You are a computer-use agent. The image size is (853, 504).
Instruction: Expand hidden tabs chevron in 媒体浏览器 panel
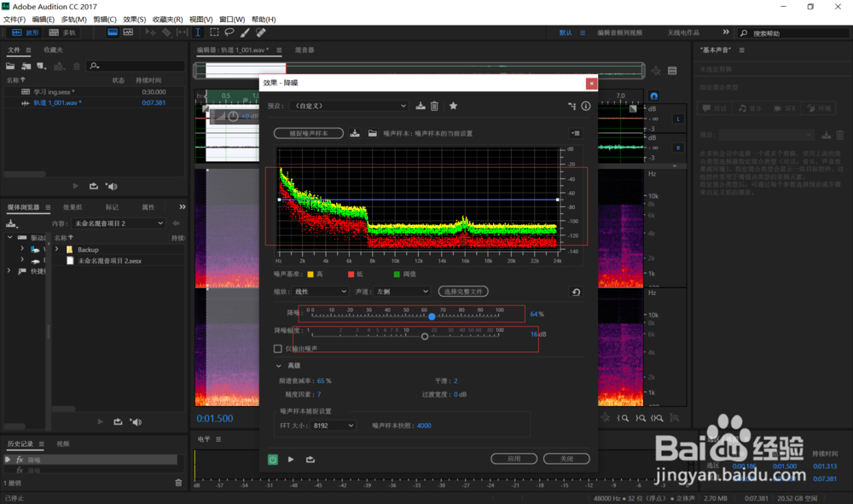[x=183, y=206]
